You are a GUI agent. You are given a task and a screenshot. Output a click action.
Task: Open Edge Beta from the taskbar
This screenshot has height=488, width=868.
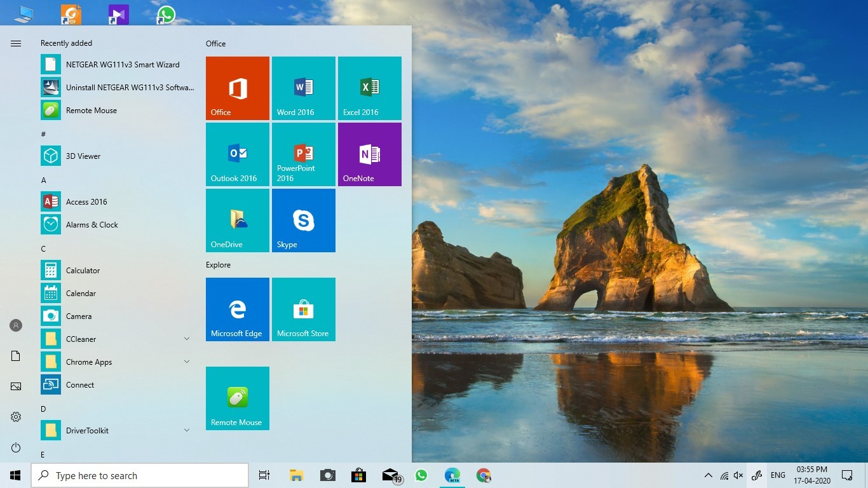(x=452, y=475)
